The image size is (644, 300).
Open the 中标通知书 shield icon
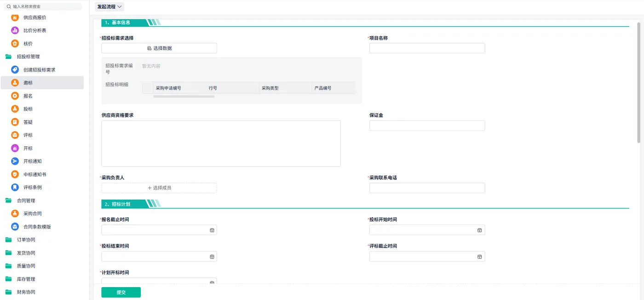click(15, 174)
